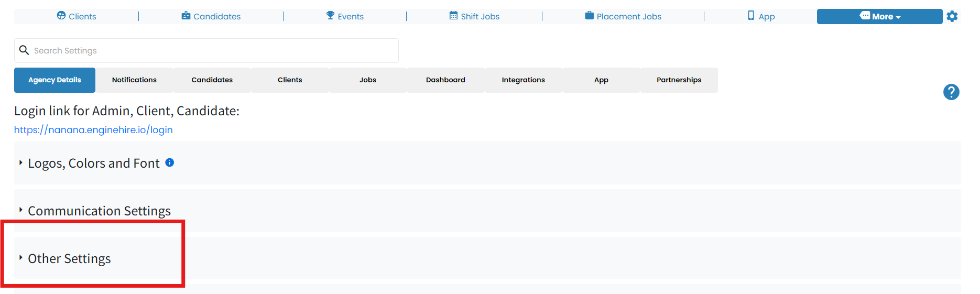Switch to the Clients settings tab
This screenshot has width=980, height=294.
pyautogui.click(x=290, y=80)
